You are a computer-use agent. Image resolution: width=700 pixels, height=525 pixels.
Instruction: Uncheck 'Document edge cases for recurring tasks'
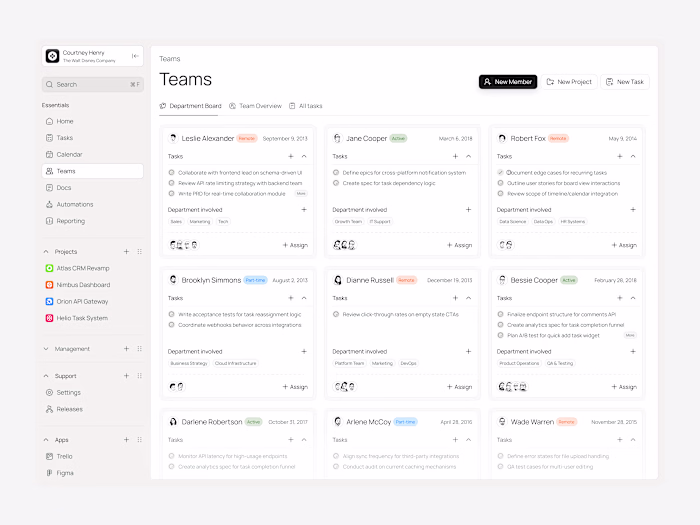tap(500, 172)
